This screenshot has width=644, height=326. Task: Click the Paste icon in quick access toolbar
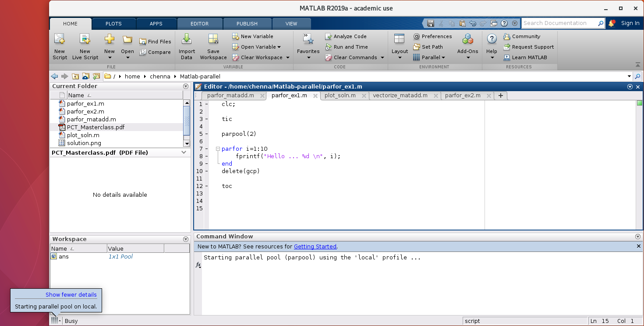462,23
